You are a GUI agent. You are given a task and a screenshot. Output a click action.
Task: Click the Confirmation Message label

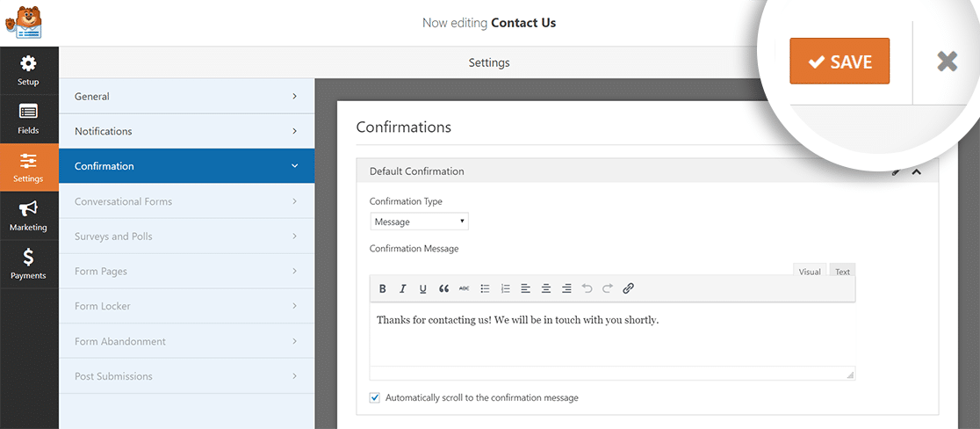414,249
